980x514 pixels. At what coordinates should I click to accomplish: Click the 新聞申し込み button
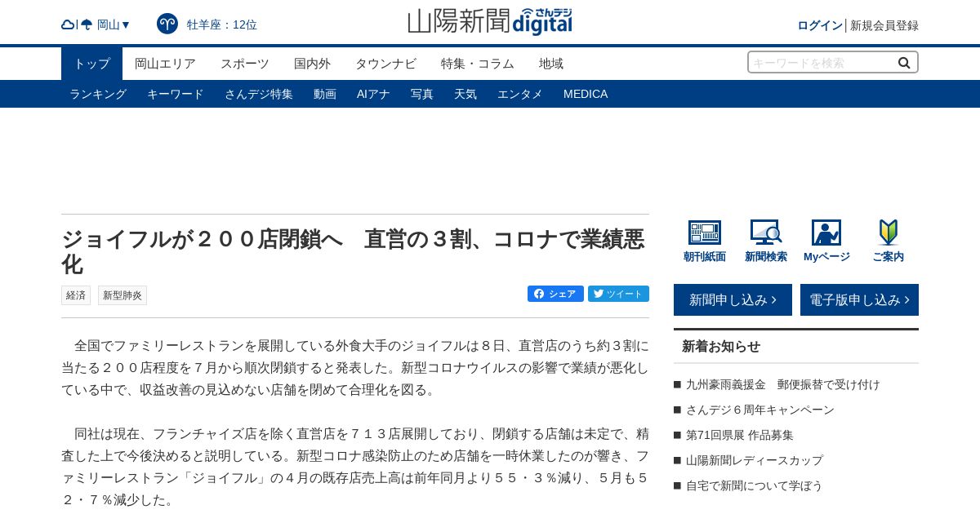tap(733, 299)
